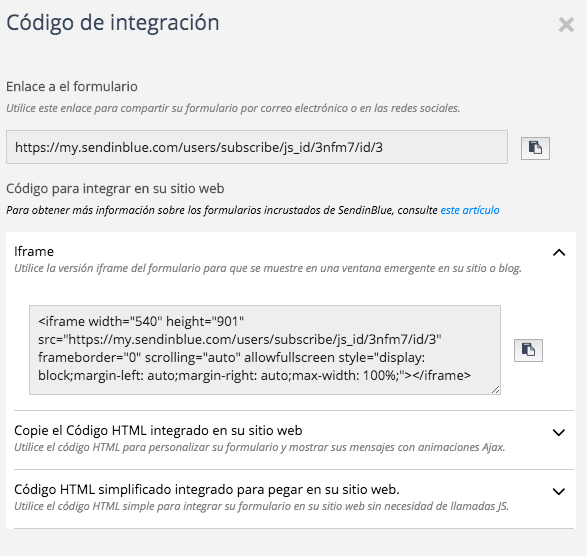
Task: Click the share-by-email description text
Action: (x=233, y=108)
